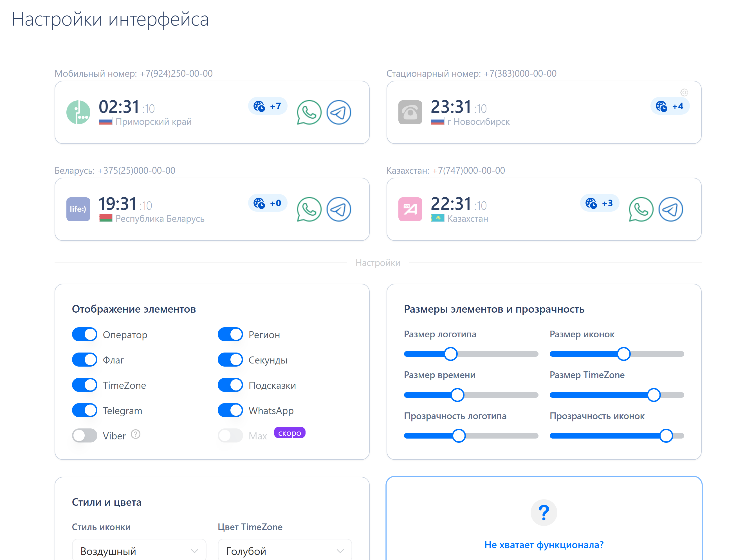Disable the Оператор toggle
Image resolution: width=745 pixels, height=560 pixels.
(84, 335)
